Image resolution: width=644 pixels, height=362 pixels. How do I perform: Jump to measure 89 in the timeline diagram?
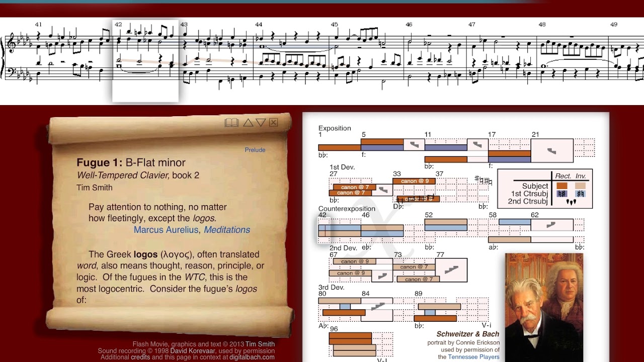[418, 294]
